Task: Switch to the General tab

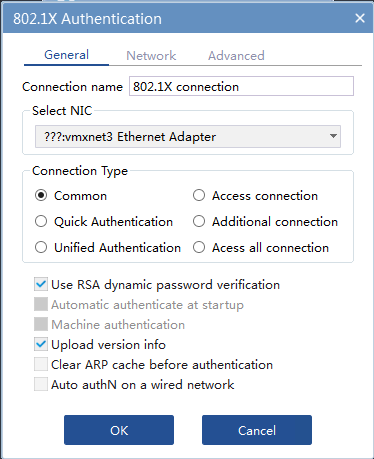Action: (x=66, y=55)
